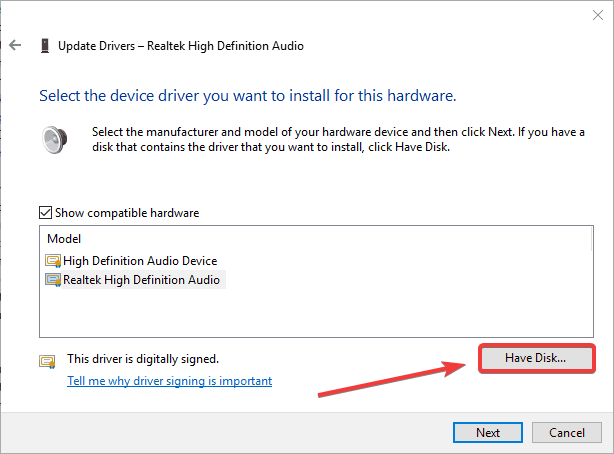Select High Definition Audio Device in the list
614x454 pixels.
(140, 261)
